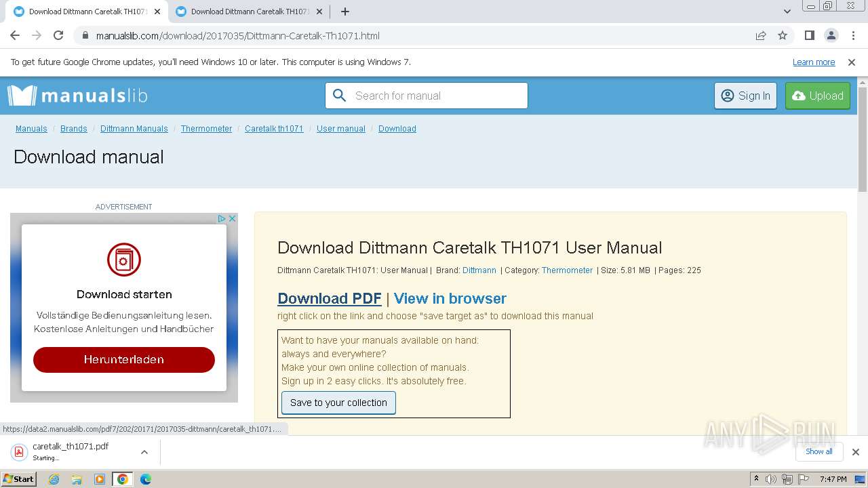Click the share page icon

[x=761, y=35]
